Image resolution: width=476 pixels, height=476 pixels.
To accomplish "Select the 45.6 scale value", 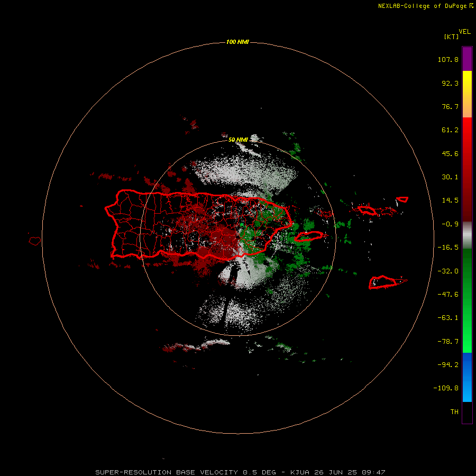I will point(450,153).
